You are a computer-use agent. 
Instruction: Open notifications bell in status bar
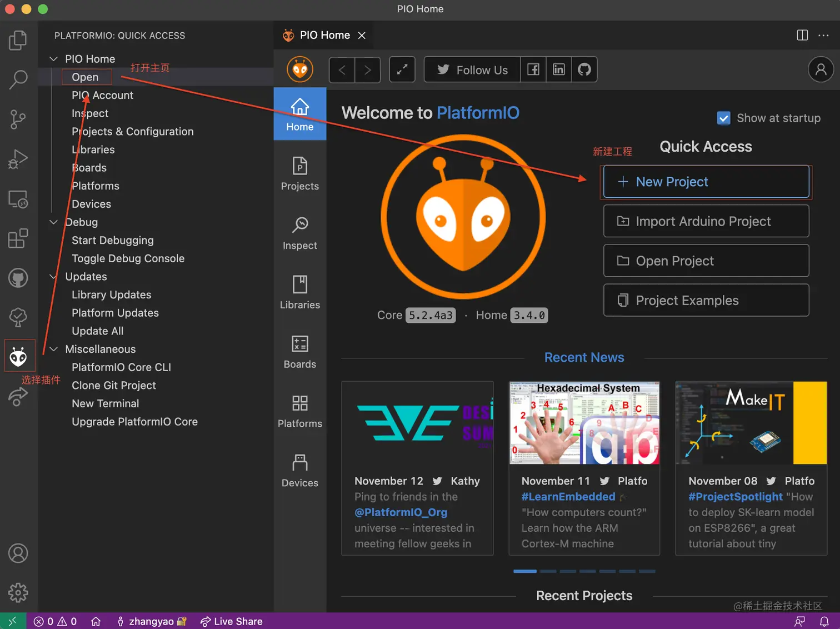point(824,621)
